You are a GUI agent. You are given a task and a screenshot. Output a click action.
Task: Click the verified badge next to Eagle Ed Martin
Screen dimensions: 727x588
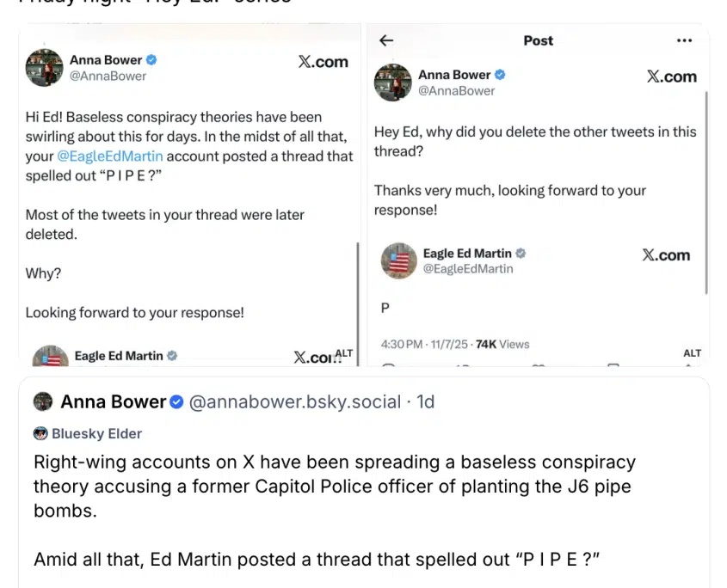tap(521, 254)
